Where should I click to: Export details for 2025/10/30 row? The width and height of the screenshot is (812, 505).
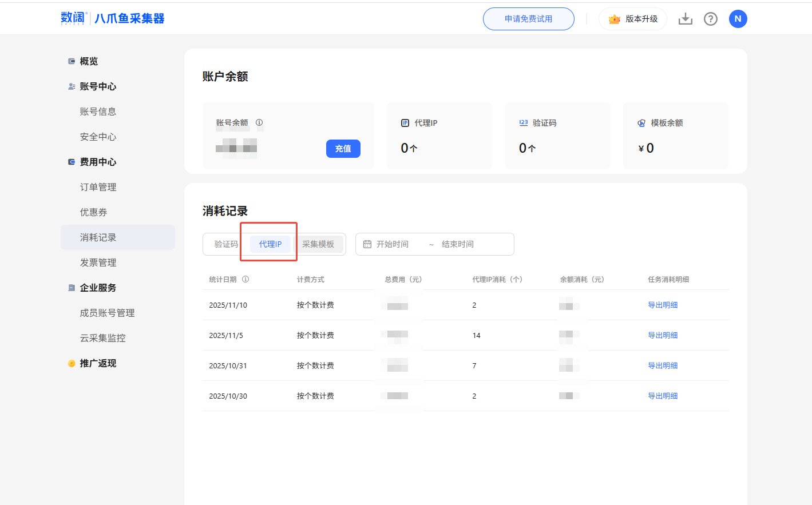663,396
